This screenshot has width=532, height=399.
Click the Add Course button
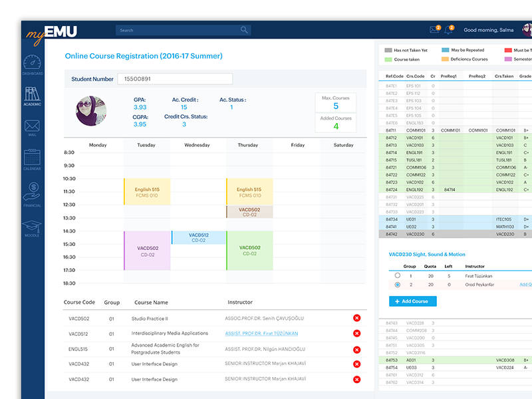coord(414,301)
